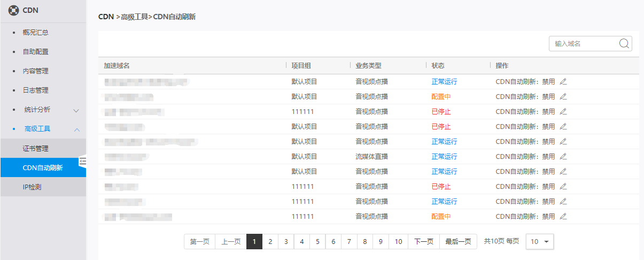Focus the 输入域名 search field
644x260 pixels.
tap(584, 44)
